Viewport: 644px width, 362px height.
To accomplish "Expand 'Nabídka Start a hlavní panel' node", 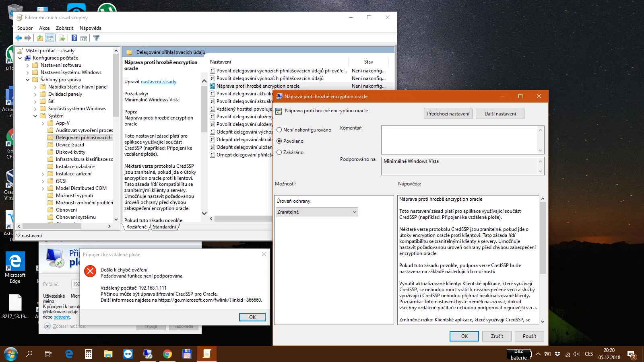I will point(35,87).
